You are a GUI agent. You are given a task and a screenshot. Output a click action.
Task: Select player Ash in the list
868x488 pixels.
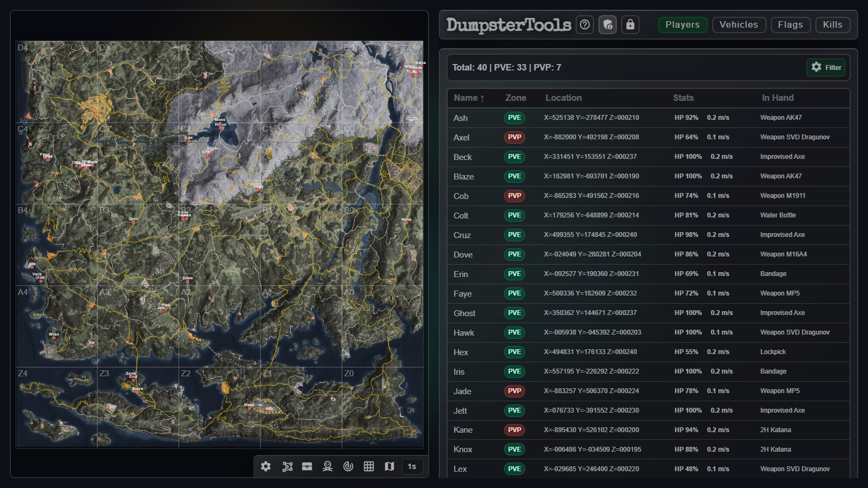(461, 118)
